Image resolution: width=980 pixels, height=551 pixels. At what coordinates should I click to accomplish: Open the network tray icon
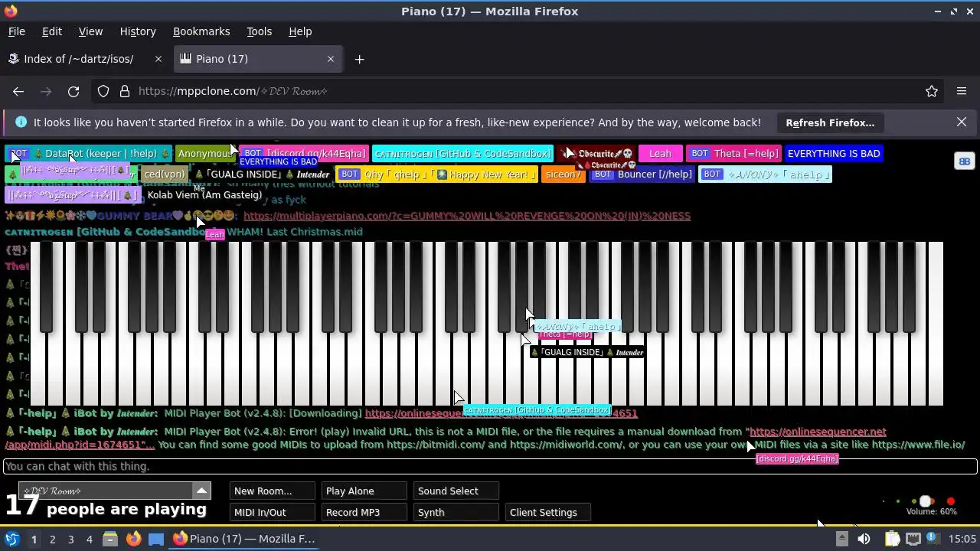(x=913, y=539)
